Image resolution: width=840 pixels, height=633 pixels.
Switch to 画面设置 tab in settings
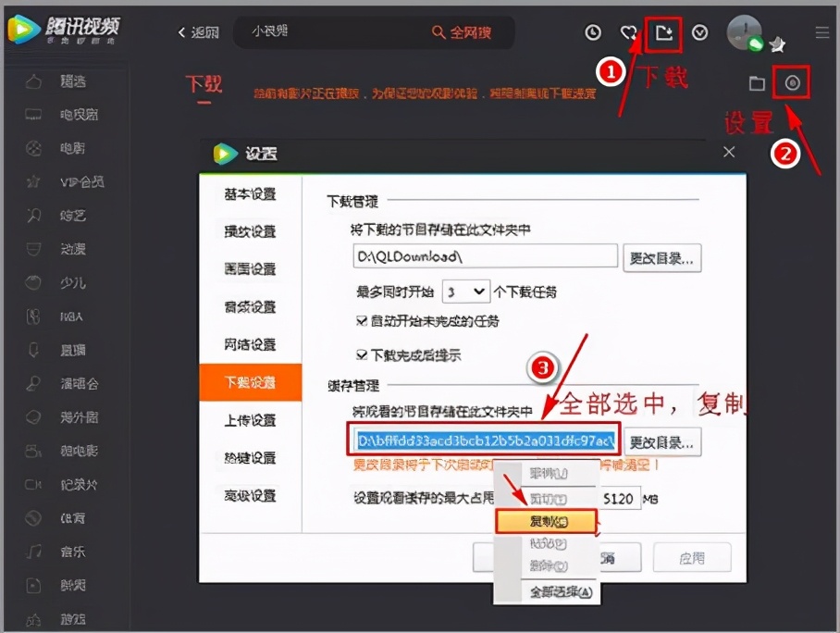point(250,269)
